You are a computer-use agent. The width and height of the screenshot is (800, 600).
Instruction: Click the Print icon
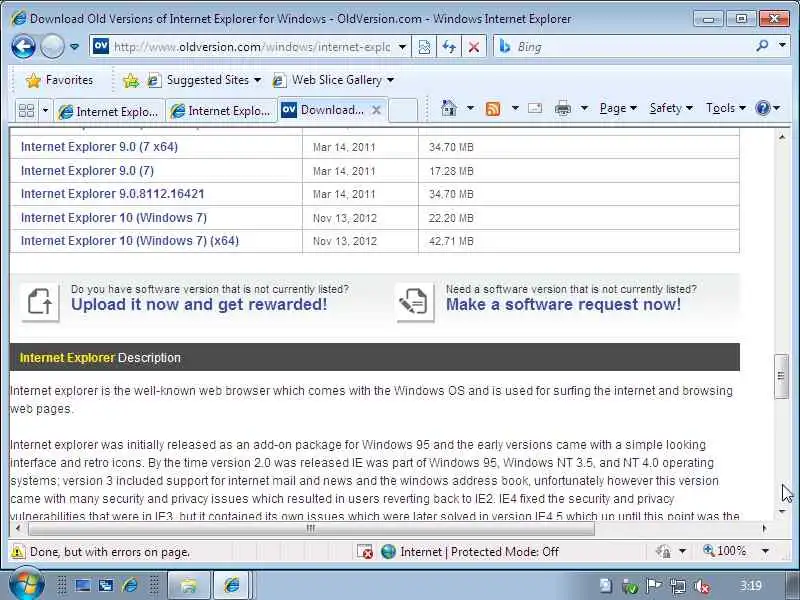click(563, 108)
